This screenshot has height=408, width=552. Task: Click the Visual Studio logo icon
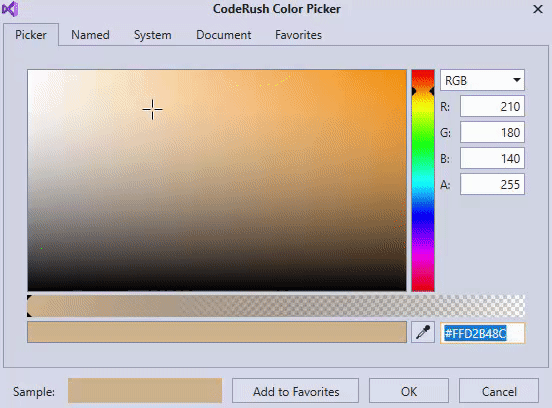tap(10, 9)
